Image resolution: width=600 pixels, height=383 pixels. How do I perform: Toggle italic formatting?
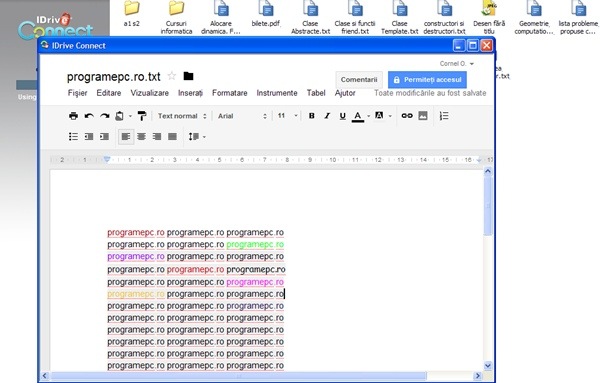coord(327,116)
